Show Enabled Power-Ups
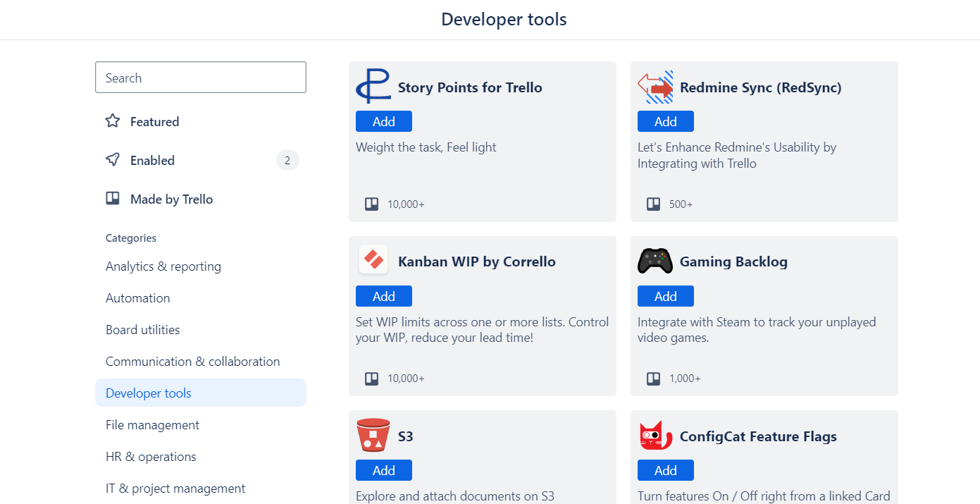Screen dimensions: 980x504 coord(201,160)
